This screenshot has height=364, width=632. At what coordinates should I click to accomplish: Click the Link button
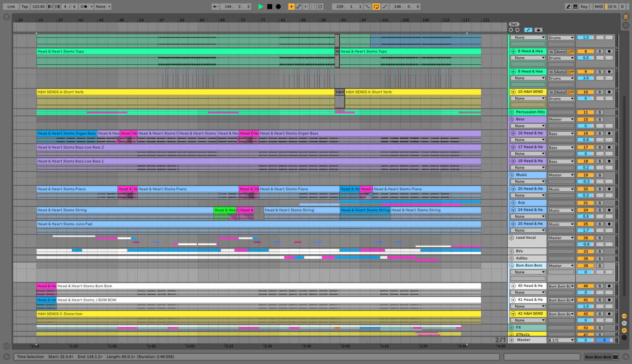click(x=11, y=6)
